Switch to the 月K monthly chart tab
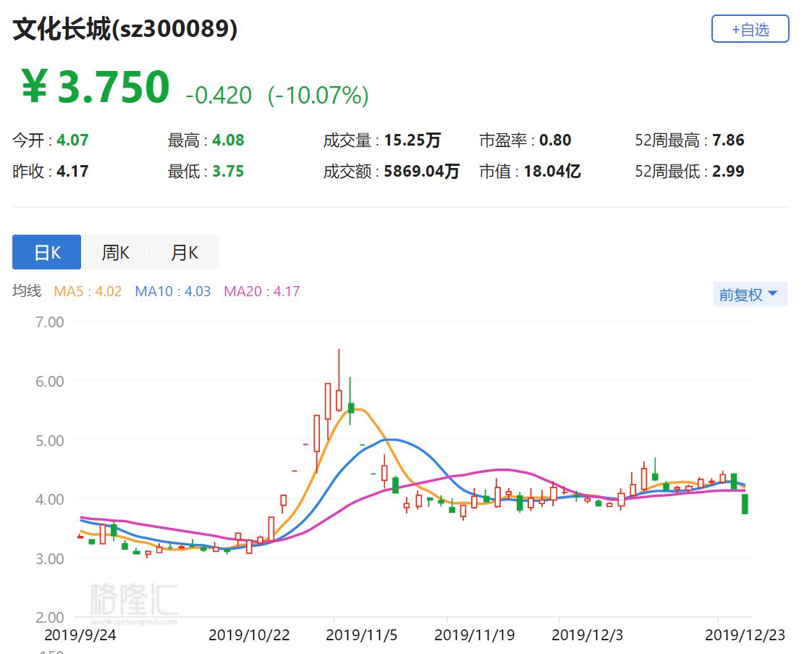 [185, 252]
